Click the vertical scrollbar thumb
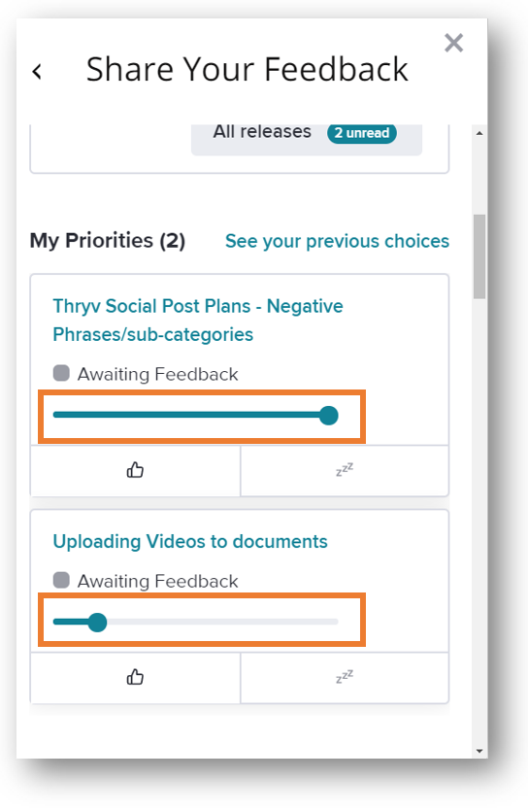 click(479, 256)
